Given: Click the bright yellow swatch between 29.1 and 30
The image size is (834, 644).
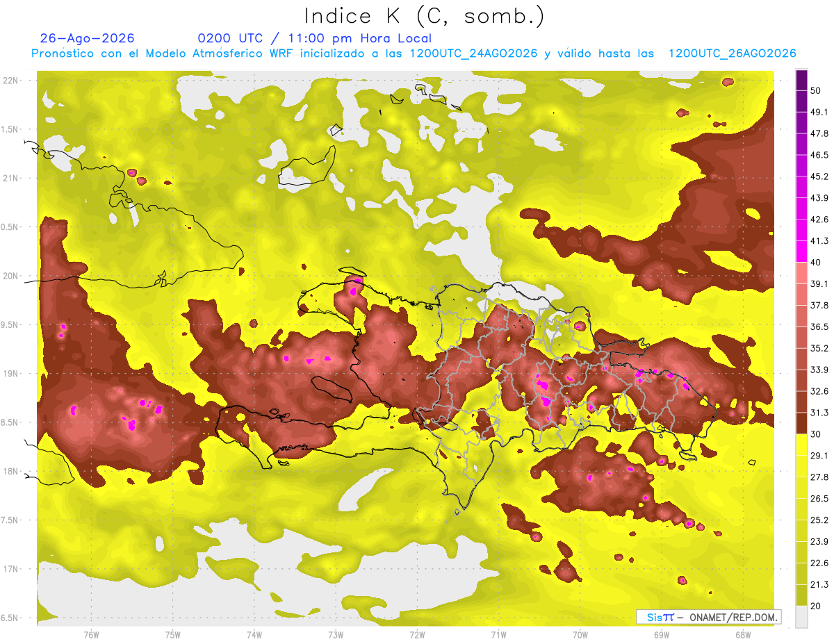Looking at the screenshot, I should 801,445.
